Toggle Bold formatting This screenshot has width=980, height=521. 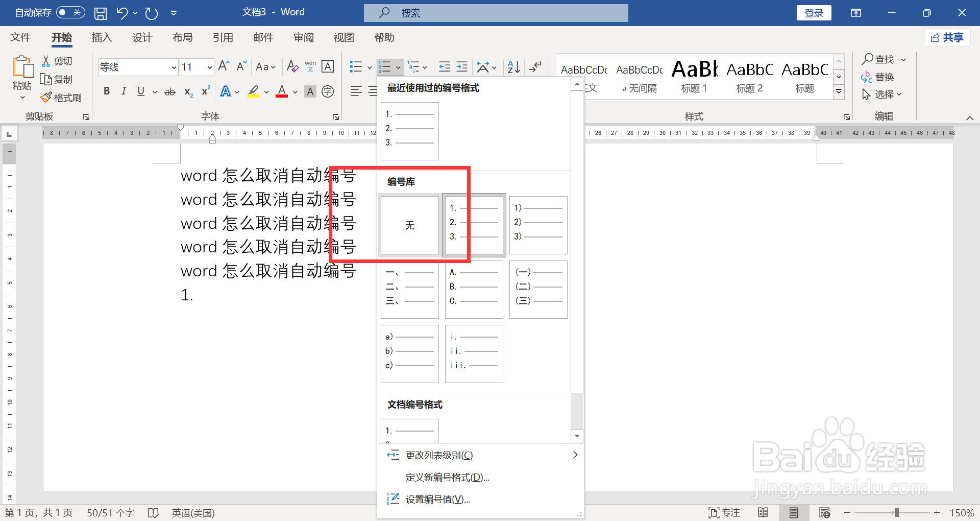pyautogui.click(x=107, y=91)
